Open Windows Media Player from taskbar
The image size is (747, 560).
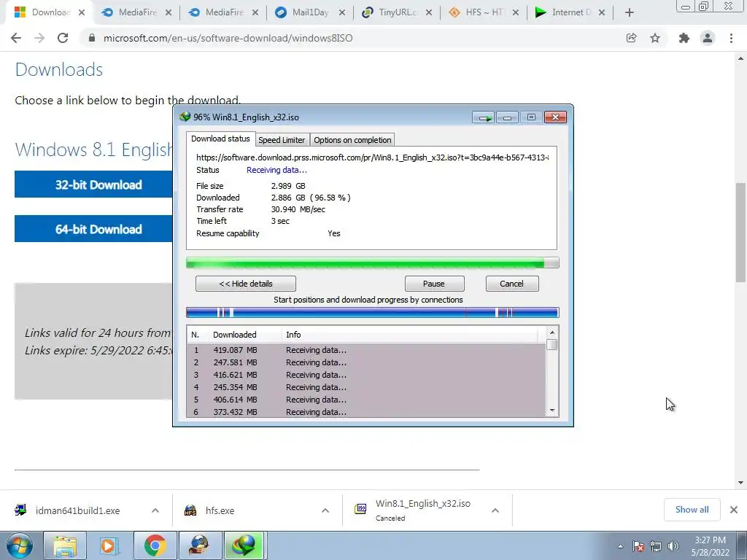click(x=108, y=545)
